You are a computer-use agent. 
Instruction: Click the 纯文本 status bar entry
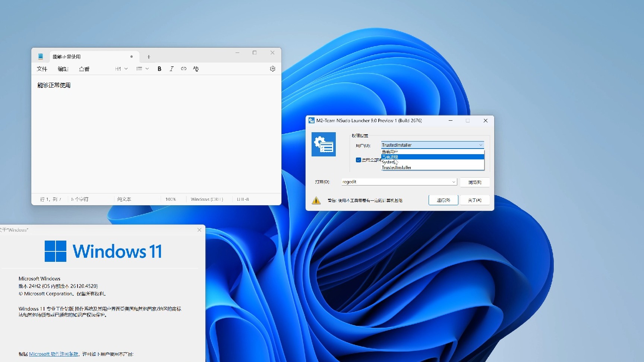(x=124, y=200)
